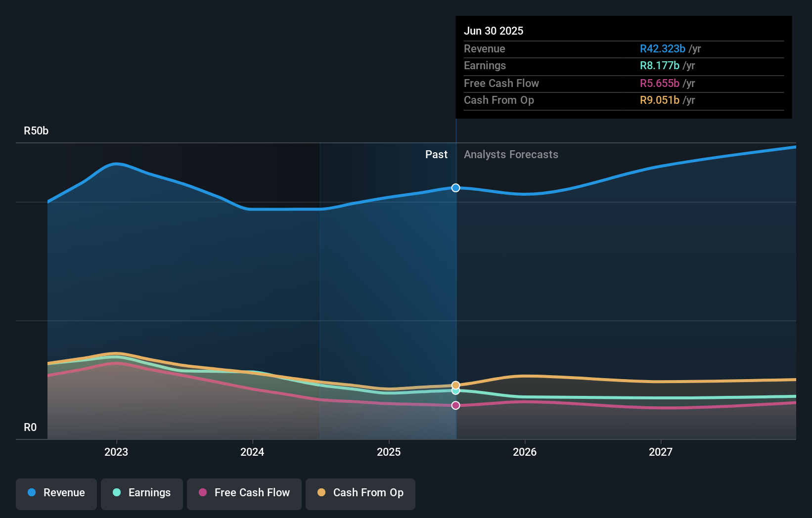This screenshot has width=812, height=518.
Task: Collapse the Past section of the chart
Action: [x=436, y=155]
